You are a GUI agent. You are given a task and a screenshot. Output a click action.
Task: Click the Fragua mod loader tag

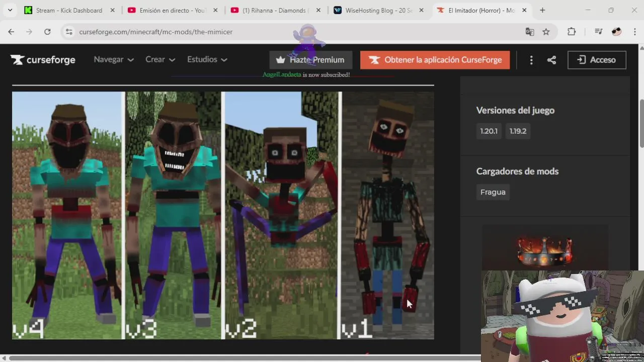tap(493, 192)
